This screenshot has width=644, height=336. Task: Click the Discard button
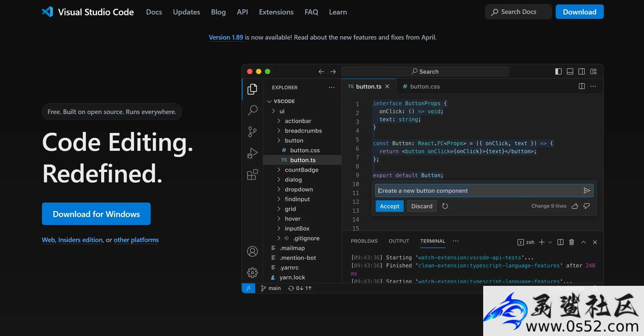[x=422, y=206]
